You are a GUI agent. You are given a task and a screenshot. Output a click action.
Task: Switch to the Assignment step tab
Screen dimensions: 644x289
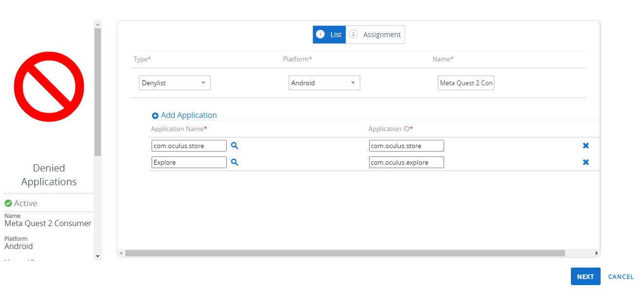click(375, 35)
